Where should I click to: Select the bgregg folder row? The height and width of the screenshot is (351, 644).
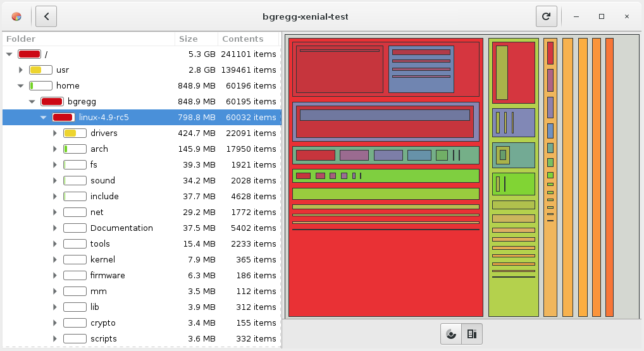tap(82, 102)
